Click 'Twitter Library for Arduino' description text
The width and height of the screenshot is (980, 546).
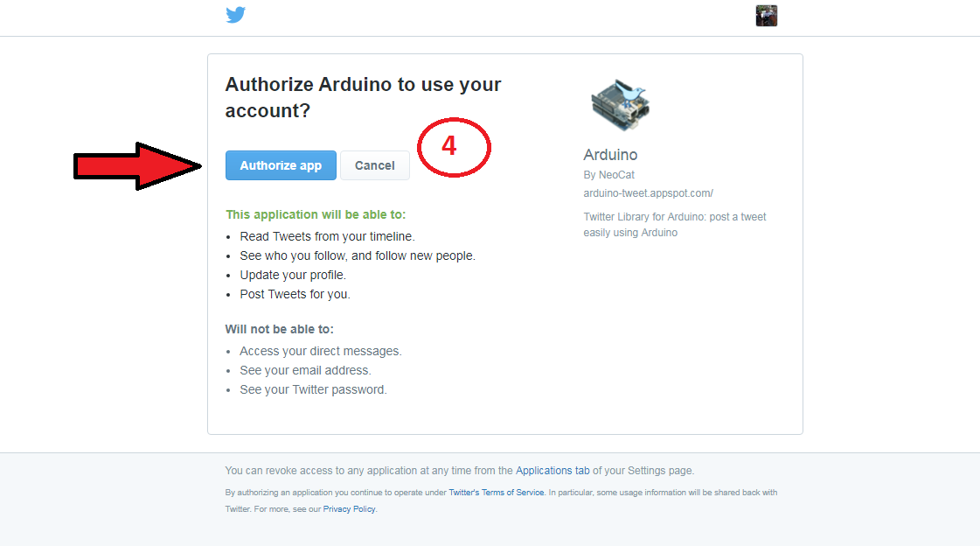[x=675, y=225]
